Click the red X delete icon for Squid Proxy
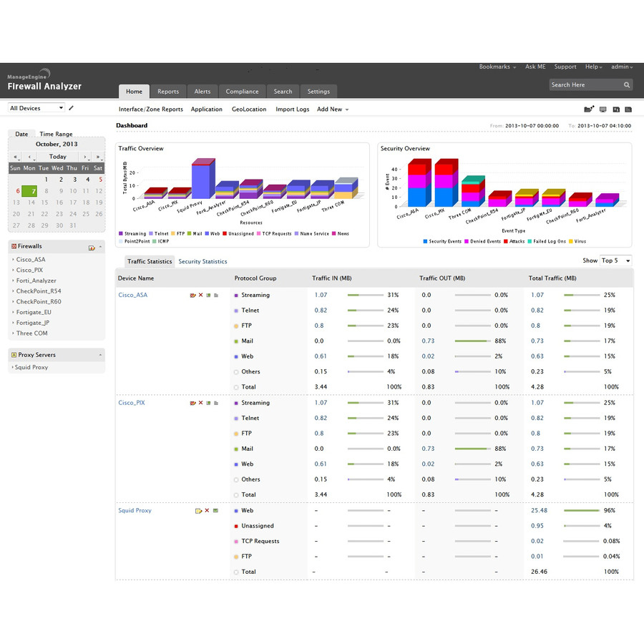 point(207,510)
